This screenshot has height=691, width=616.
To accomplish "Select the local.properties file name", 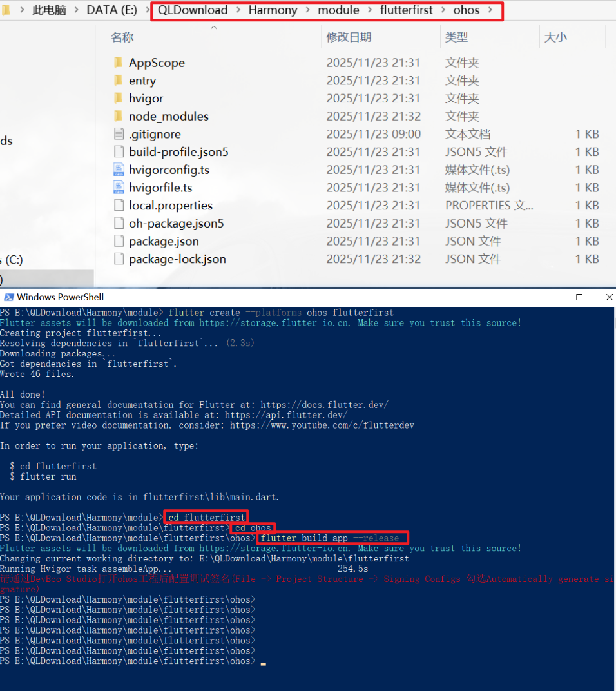I will pos(171,206).
